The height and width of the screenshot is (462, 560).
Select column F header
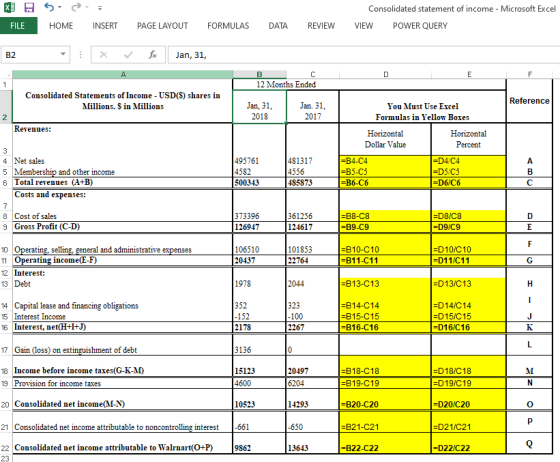tap(530, 74)
